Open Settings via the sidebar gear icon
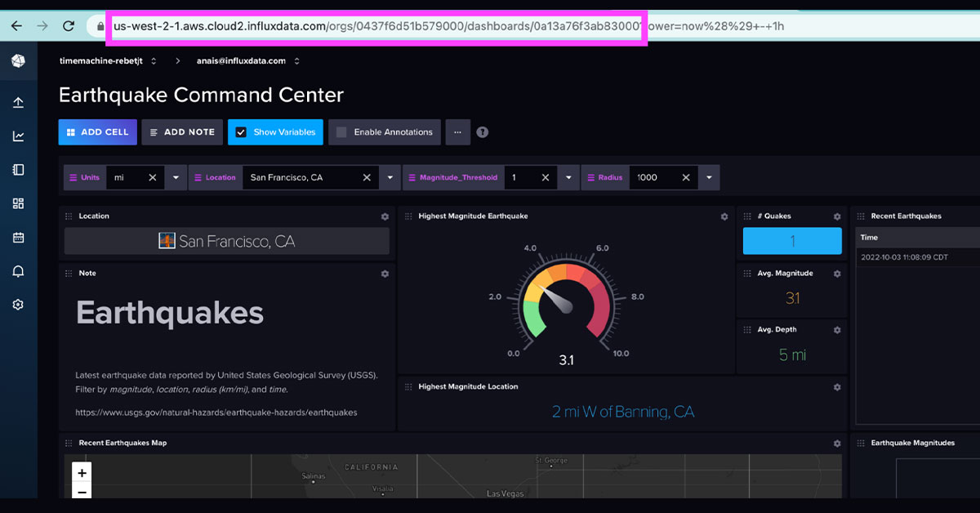Viewport: 980px width, 513px height. pyautogui.click(x=18, y=305)
